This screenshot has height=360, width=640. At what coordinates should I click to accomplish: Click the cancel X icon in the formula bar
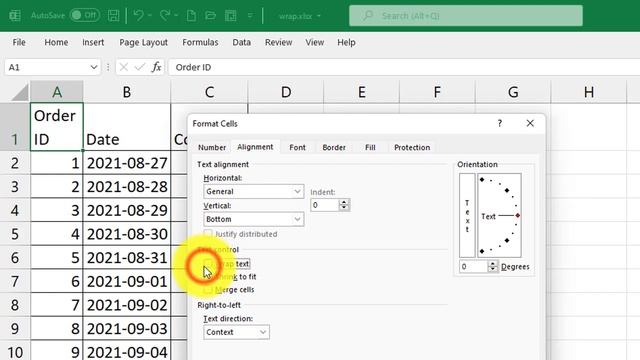pos(124,67)
